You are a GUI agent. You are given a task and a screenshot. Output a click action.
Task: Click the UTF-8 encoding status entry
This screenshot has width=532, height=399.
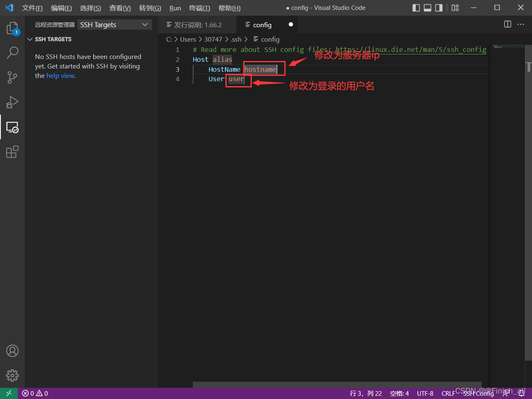point(425,394)
